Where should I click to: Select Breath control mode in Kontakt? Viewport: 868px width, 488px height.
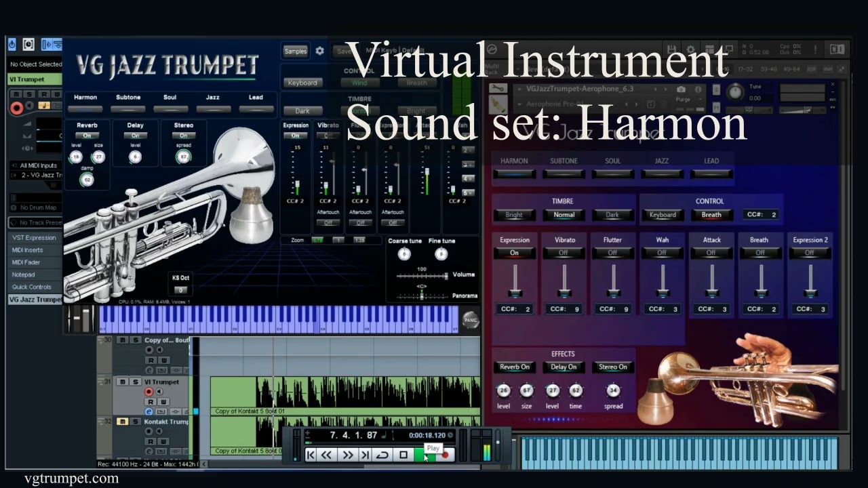[x=711, y=215]
